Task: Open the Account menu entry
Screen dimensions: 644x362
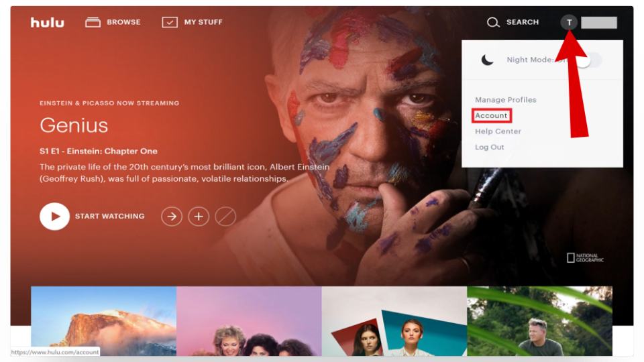Action: tap(491, 116)
